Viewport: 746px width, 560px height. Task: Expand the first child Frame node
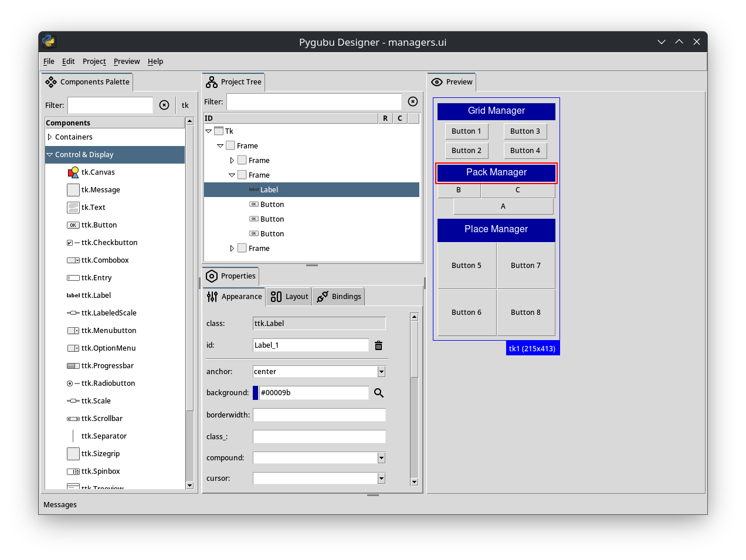tap(232, 161)
